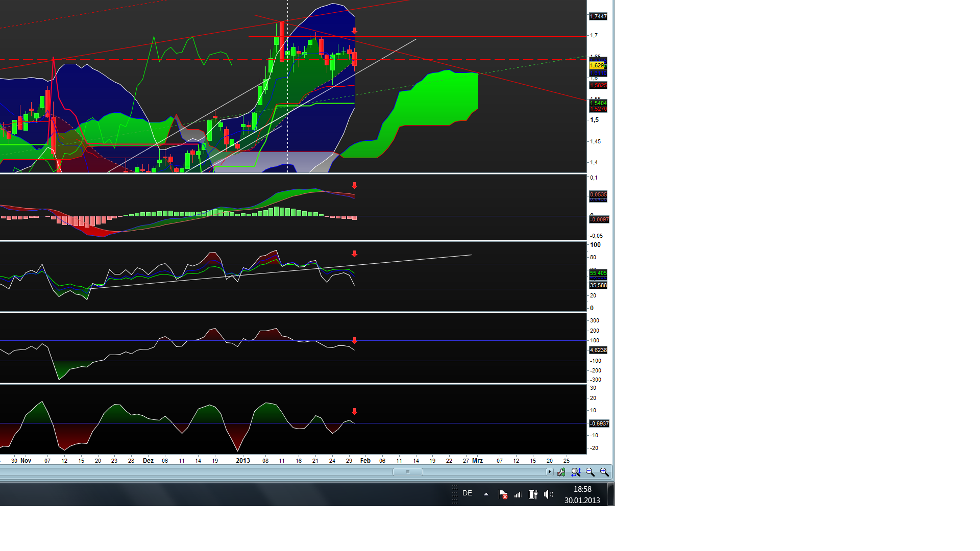Image resolution: width=980 pixels, height=551 pixels.
Task: Zoom in with the plus magnifier
Action: (604, 472)
